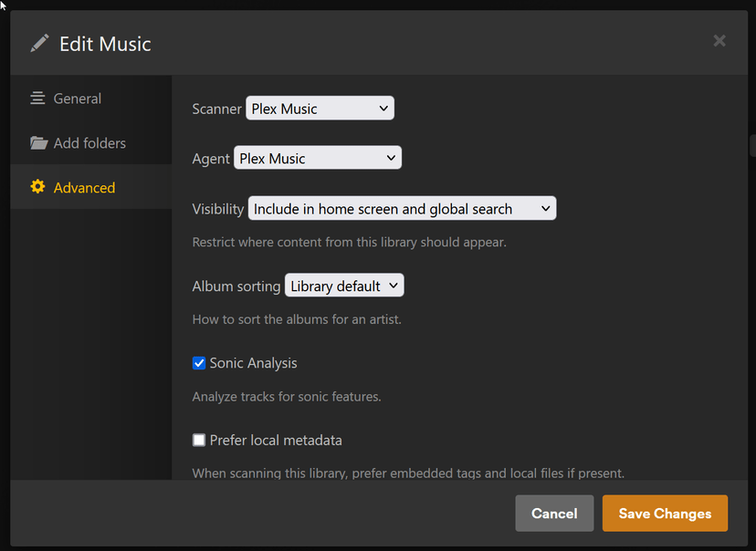Viewport: 756px width, 551px height.
Task: Switch to the General tab
Action: coord(78,99)
